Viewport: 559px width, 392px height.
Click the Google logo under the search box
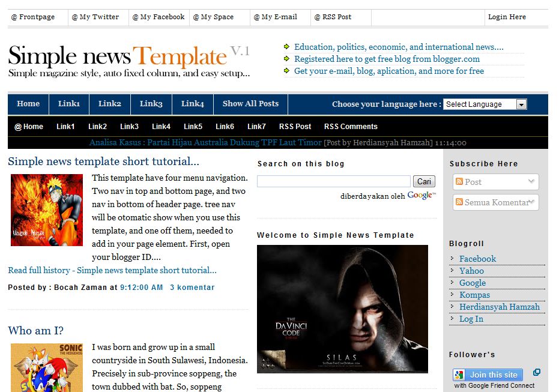420,194
